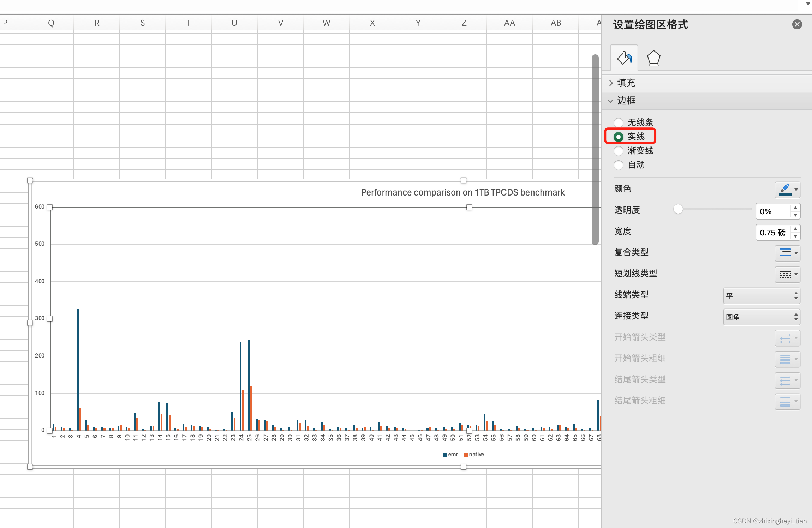The image size is (812, 528).
Task: Select column header Z
Action: point(464,23)
